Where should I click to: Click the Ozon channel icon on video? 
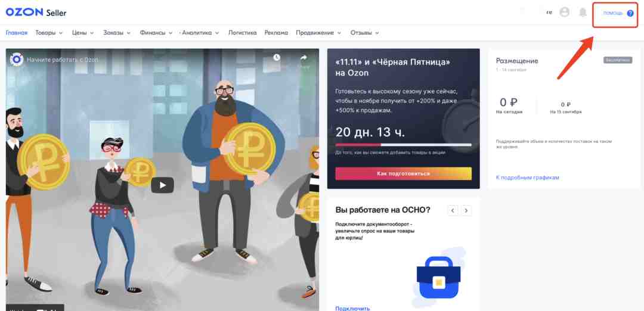(17, 60)
